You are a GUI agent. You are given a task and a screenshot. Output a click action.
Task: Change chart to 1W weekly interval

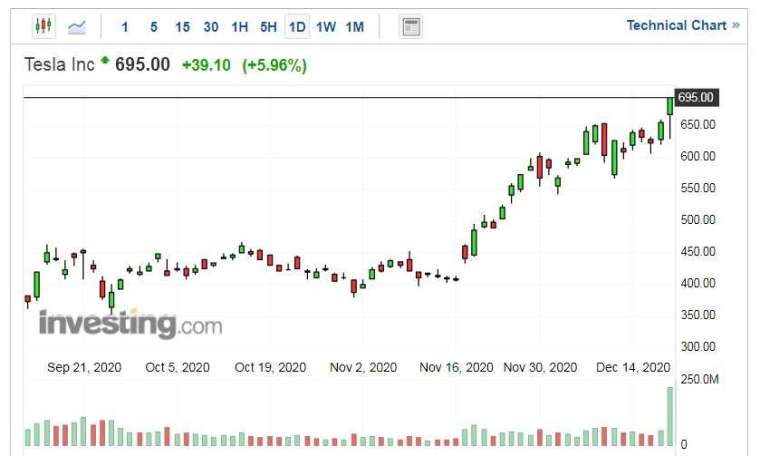pos(326,27)
